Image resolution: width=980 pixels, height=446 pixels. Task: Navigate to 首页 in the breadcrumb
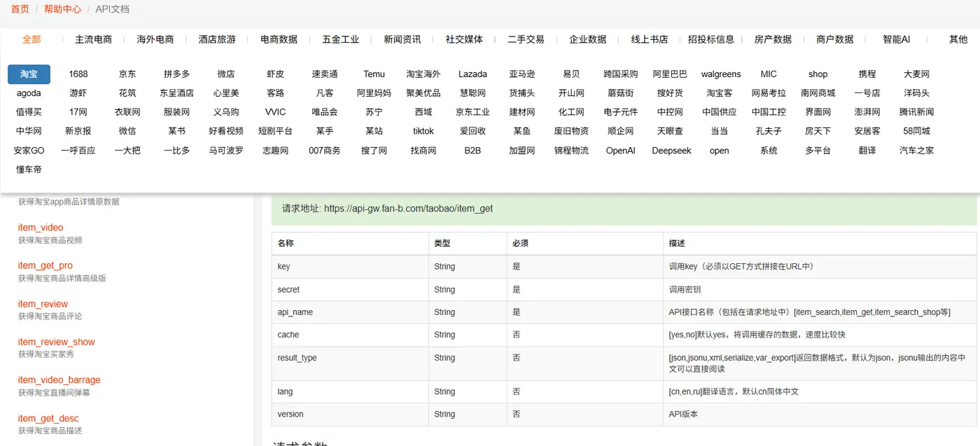[19, 10]
